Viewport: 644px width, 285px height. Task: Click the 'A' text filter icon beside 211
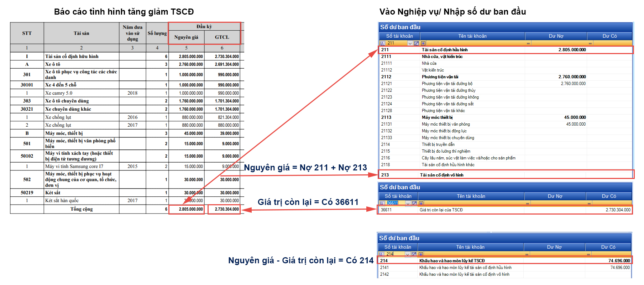[383, 43]
